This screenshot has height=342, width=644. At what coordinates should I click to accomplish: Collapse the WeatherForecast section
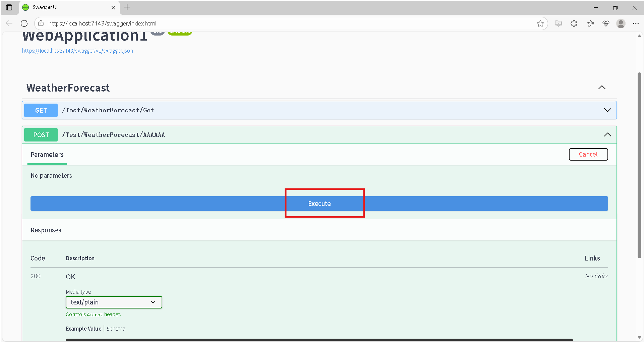point(602,88)
